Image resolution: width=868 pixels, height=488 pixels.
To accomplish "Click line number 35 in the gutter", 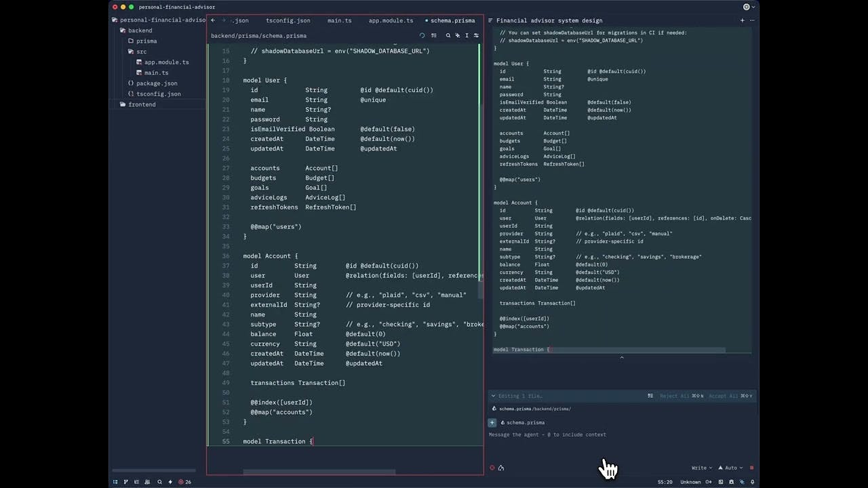I will point(226,246).
